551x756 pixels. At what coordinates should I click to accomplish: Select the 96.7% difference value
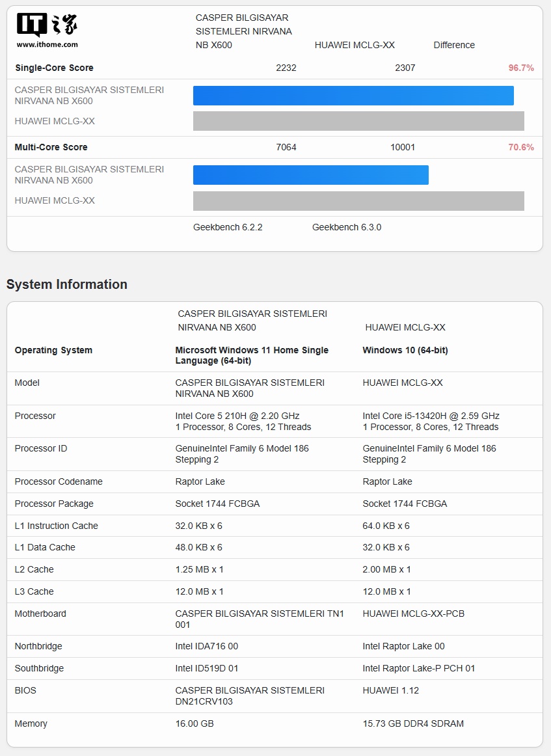520,68
